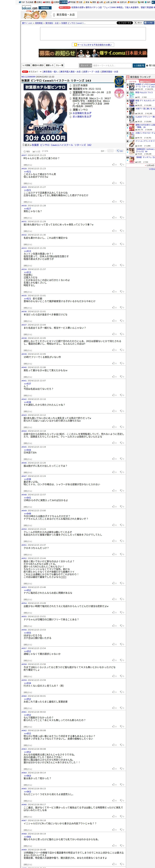Dislike post #931
Viewport: 155px width, 868px height.
click(x=122, y=231)
